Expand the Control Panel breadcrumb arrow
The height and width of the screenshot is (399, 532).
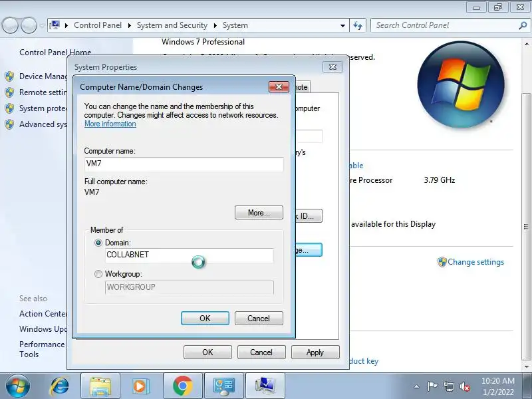tap(129, 25)
